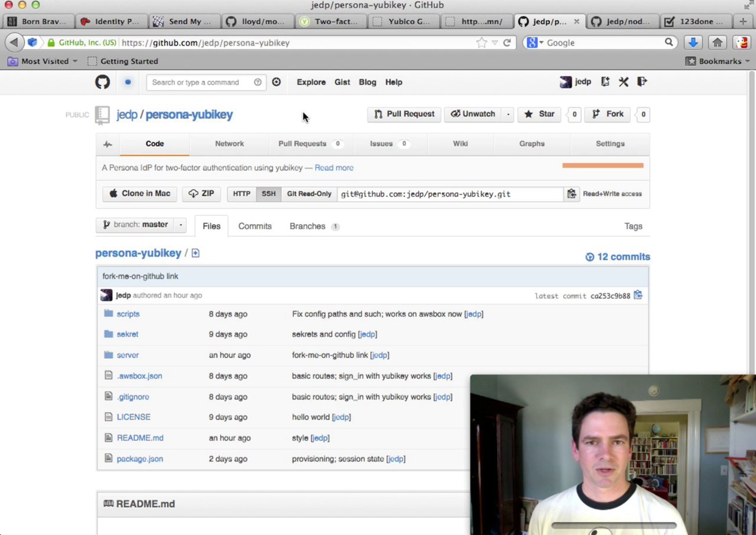Switch to the 123done browser tab
The width and height of the screenshot is (756, 535).
tap(696, 22)
